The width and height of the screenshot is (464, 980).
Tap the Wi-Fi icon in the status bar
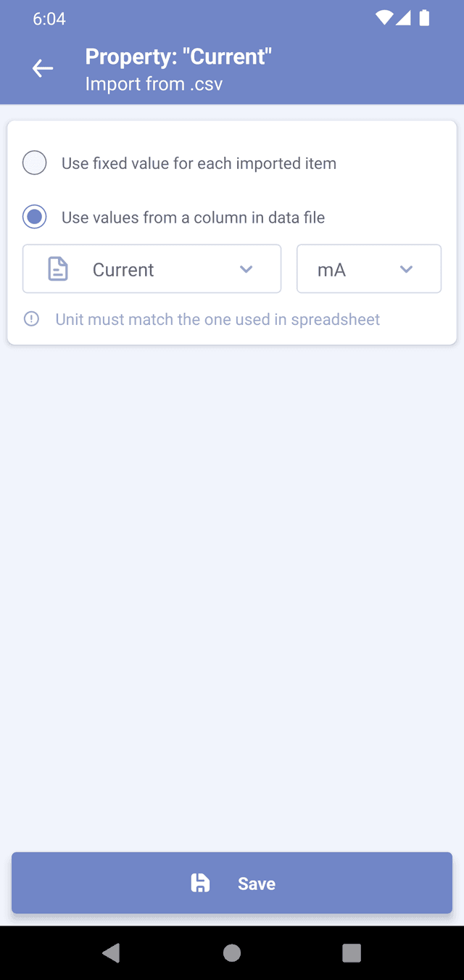[384, 18]
